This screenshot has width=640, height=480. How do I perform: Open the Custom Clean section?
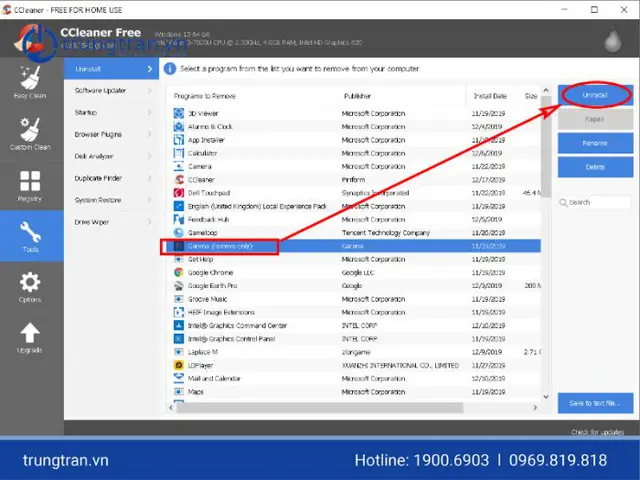30,134
